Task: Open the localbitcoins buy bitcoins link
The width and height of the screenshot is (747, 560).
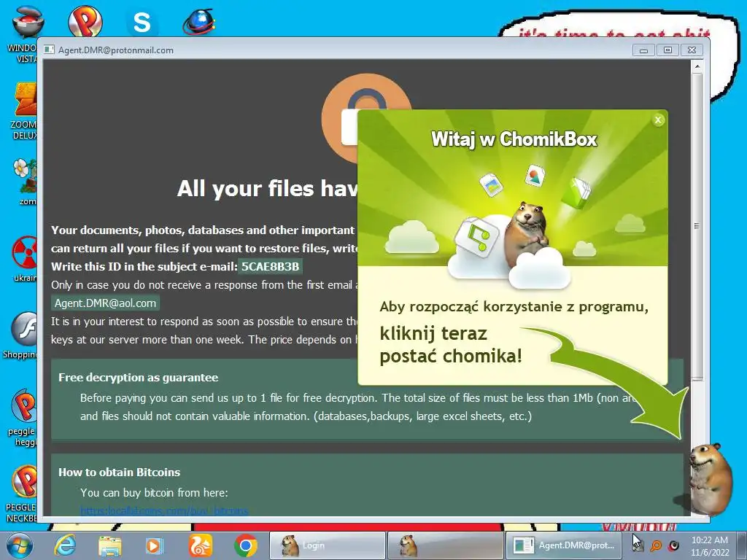Action: tap(164, 510)
